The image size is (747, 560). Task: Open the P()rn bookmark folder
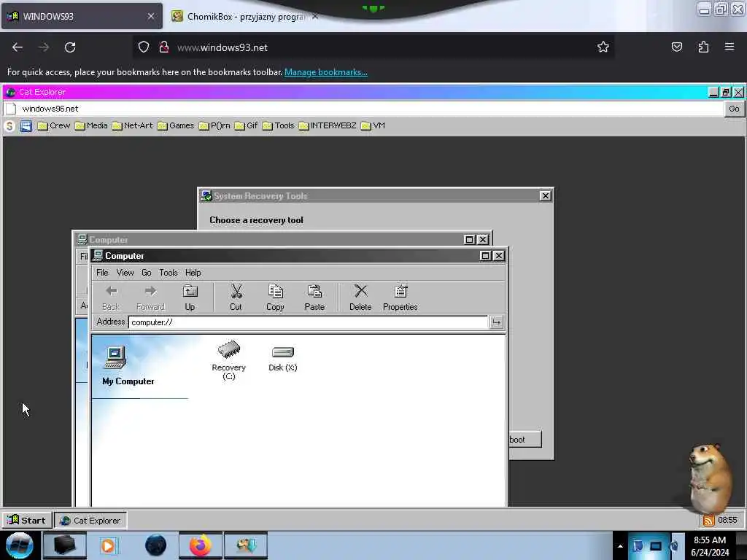pos(214,125)
